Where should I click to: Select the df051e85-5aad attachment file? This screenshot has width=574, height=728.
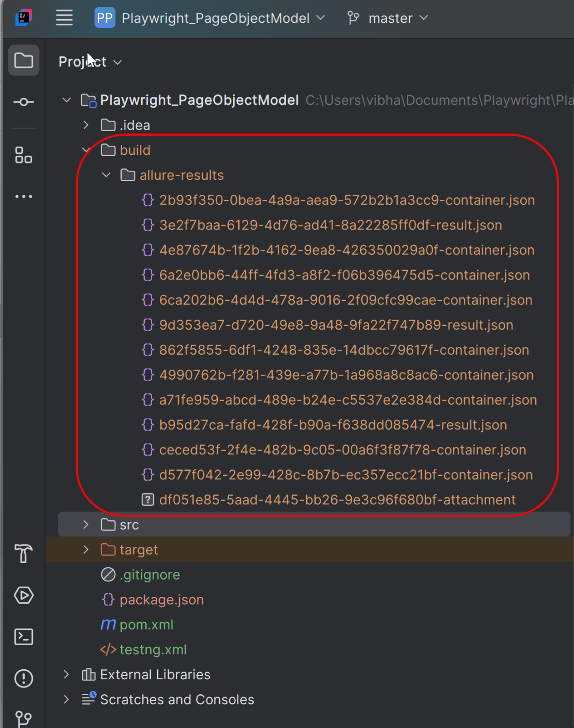point(329,500)
